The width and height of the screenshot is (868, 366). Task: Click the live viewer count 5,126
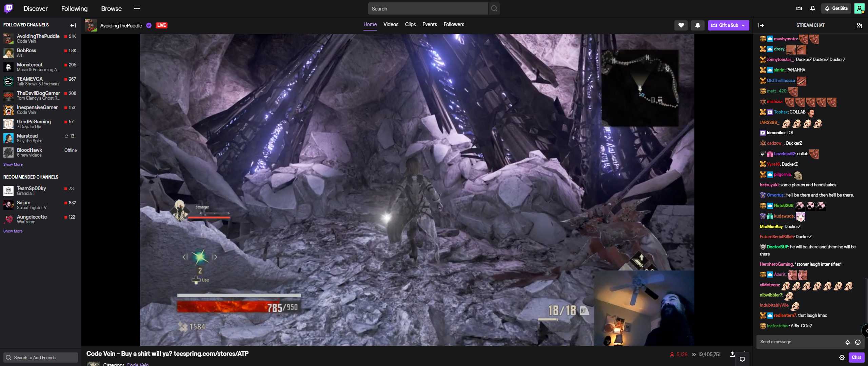678,354
